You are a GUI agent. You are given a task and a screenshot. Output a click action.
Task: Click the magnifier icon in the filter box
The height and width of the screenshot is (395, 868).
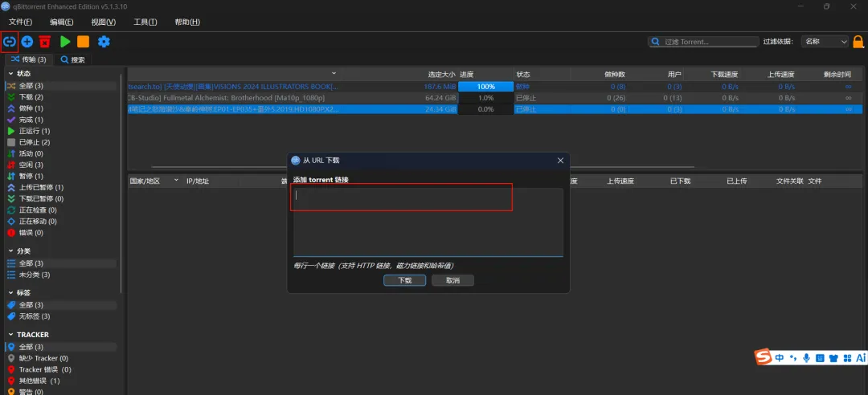click(x=656, y=42)
